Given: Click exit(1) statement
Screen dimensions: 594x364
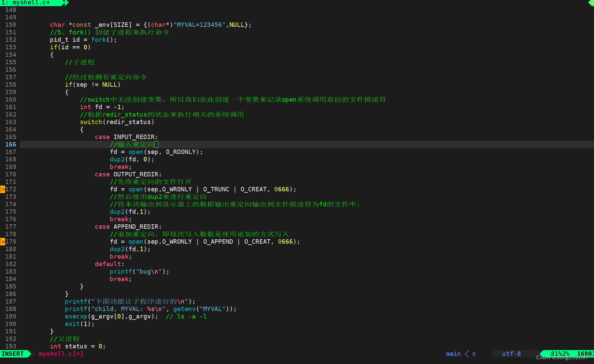Looking at the screenshot, I should [80, 324].
